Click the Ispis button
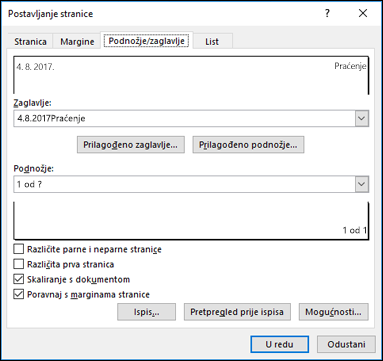Image resolution: width=383 pixels, height=361 pixels. pyautogui.click(x=146, y=312)
